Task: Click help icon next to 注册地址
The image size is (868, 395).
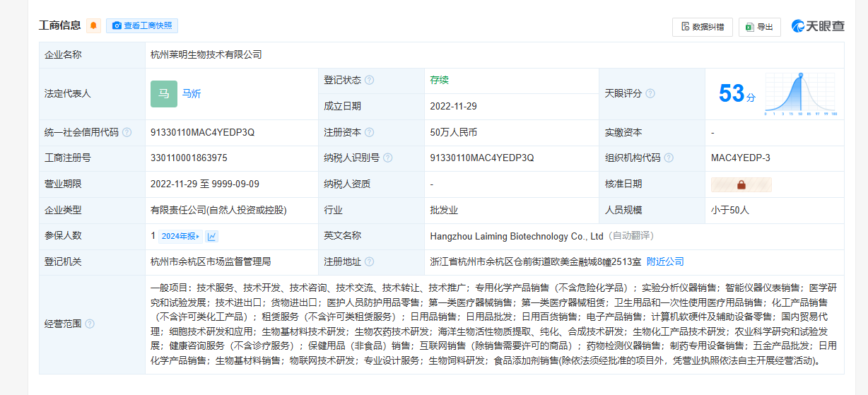Action: (x=369, y=261)
